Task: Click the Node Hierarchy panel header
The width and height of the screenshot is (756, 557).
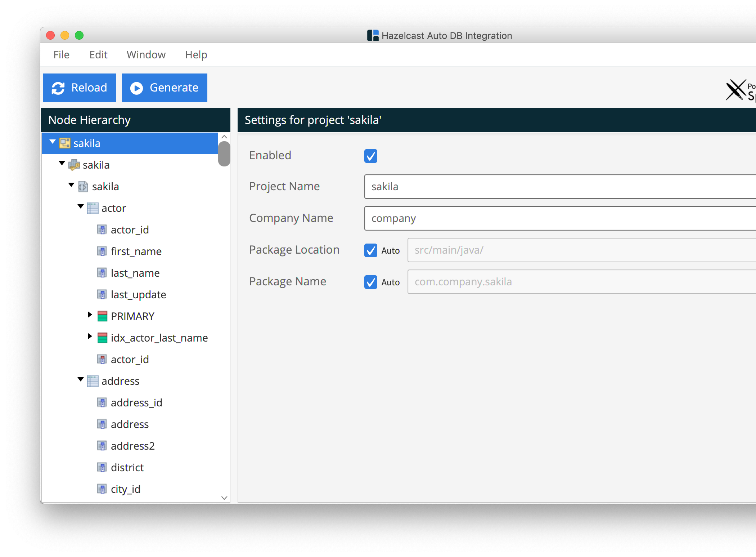Action: coord(136,120)
